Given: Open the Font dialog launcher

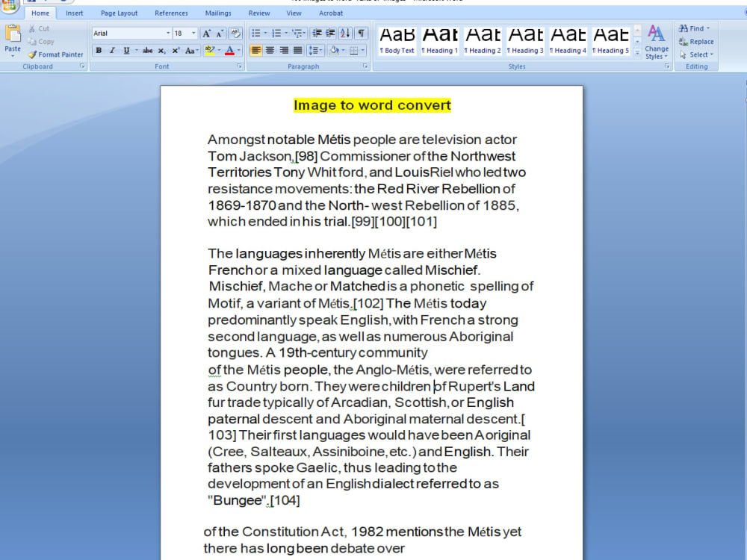Looking at the screenshot, I should click(239, 66).
